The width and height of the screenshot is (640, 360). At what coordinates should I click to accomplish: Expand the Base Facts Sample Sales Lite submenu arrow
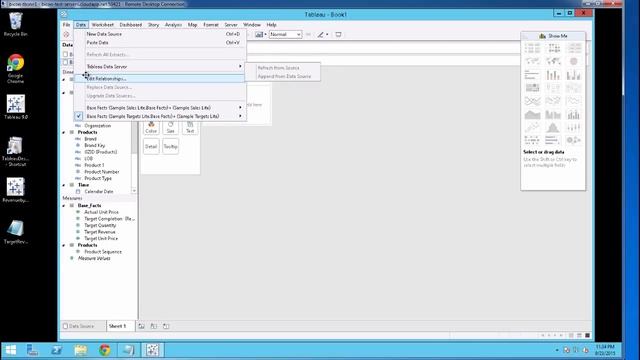240,107
